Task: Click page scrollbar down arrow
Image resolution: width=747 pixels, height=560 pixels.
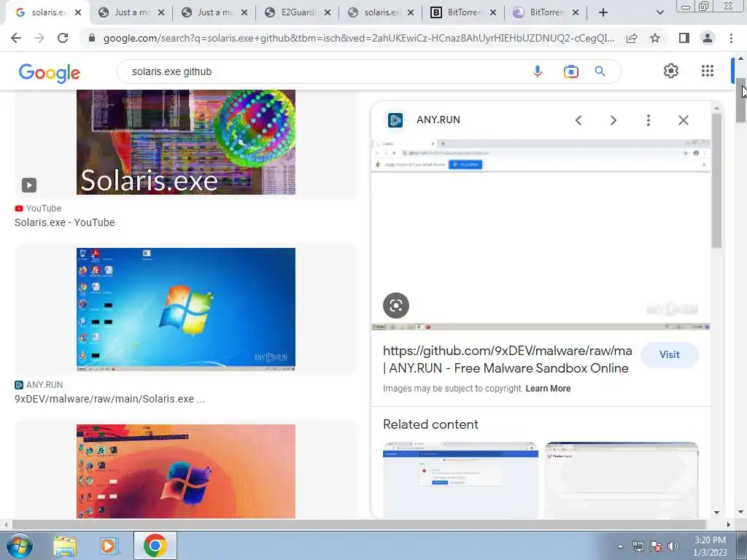Action: pos(741,513)
